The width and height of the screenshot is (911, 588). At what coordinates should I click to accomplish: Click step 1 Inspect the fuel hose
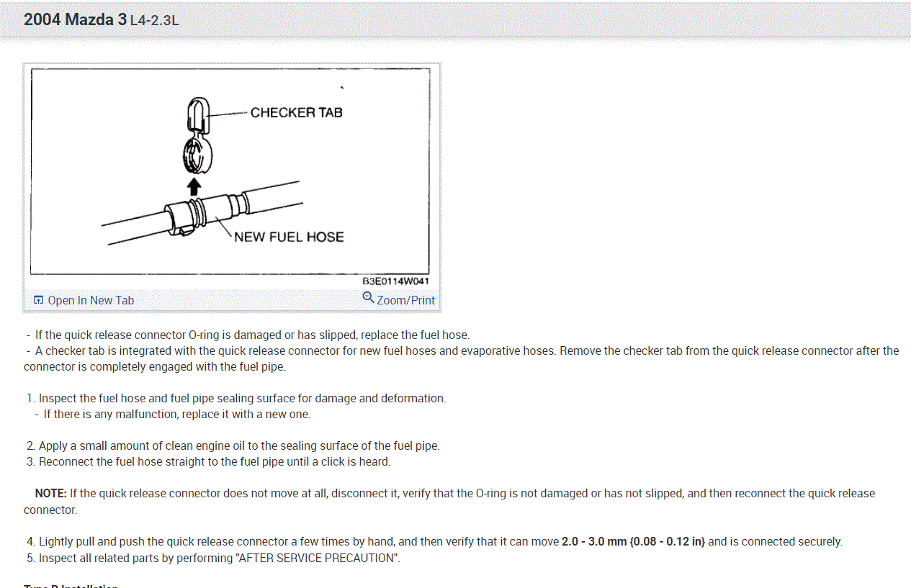(236, 398)
